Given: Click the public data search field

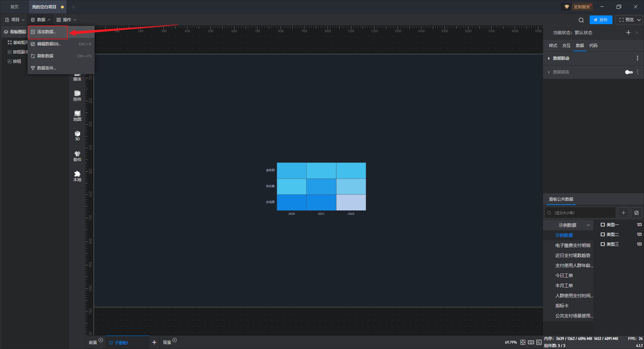Looking at the screenshot, I should pos(580,213).
